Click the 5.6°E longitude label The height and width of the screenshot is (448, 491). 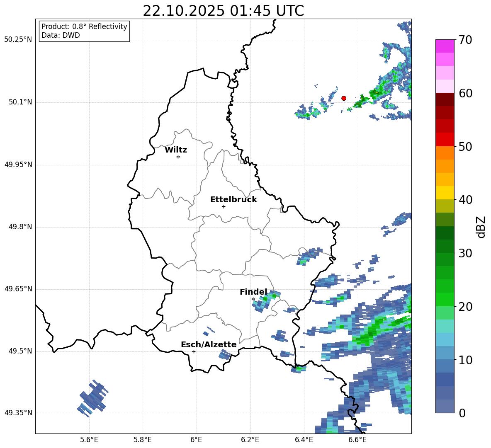(x=89, y=440)
